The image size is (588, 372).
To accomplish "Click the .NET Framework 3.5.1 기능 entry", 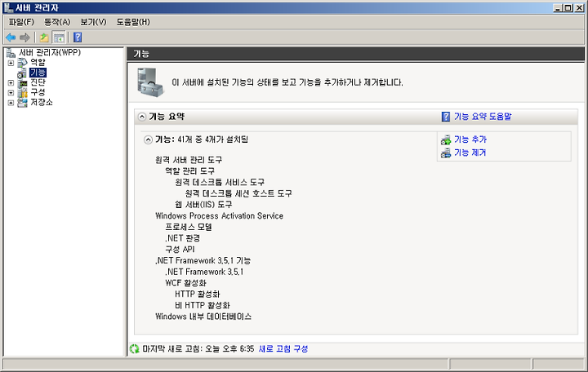I will (x=203, y=261).
